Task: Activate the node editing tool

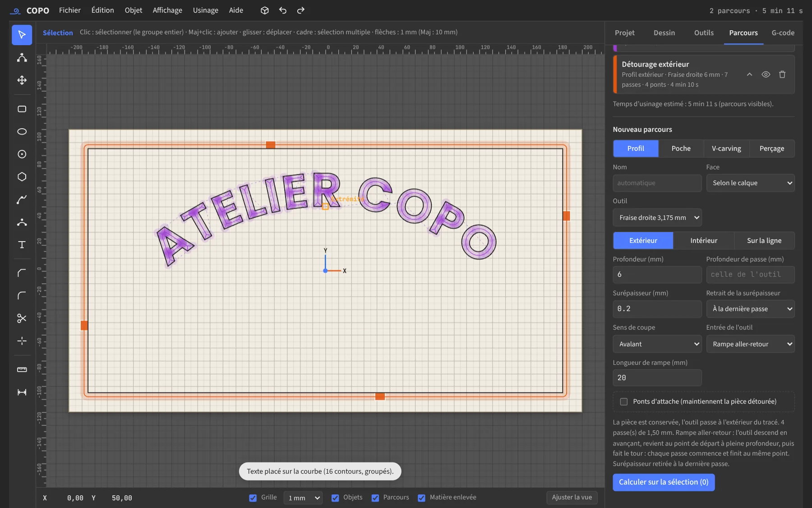Action: pos(22,57)
